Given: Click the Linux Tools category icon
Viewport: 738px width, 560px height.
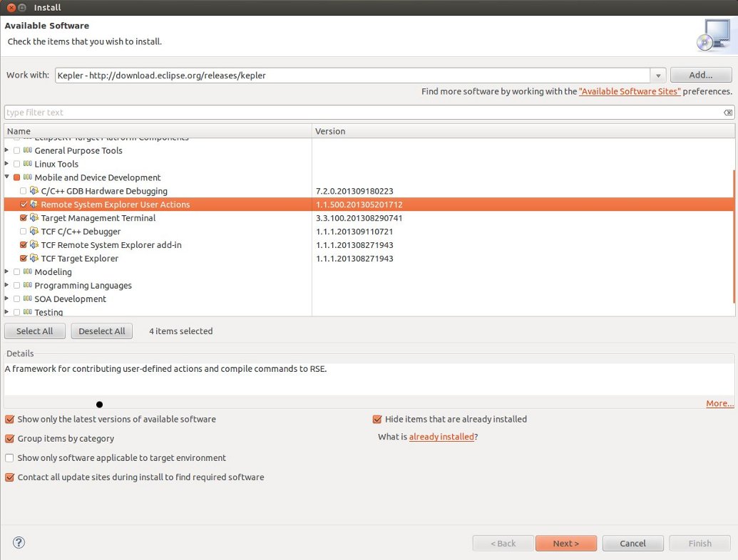Looking at the screenshot, I should point(28,164).
